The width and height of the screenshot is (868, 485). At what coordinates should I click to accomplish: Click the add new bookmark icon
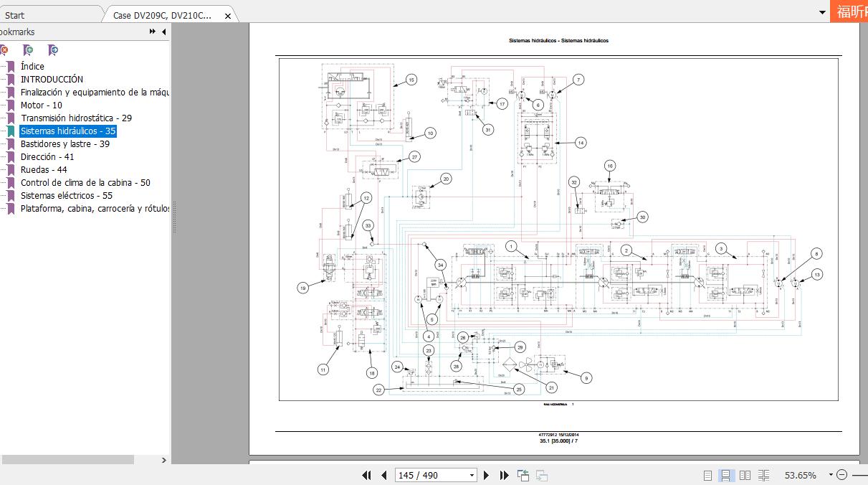[28, 50]
